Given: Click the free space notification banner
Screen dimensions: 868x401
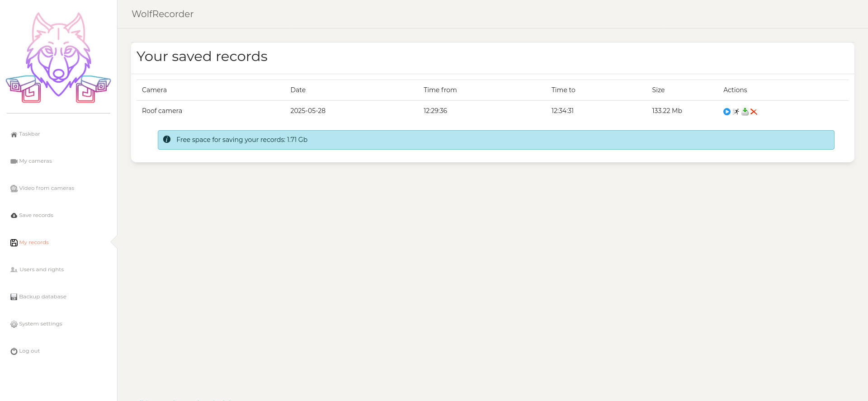Looking at the screenshot, I should [495, 140].
